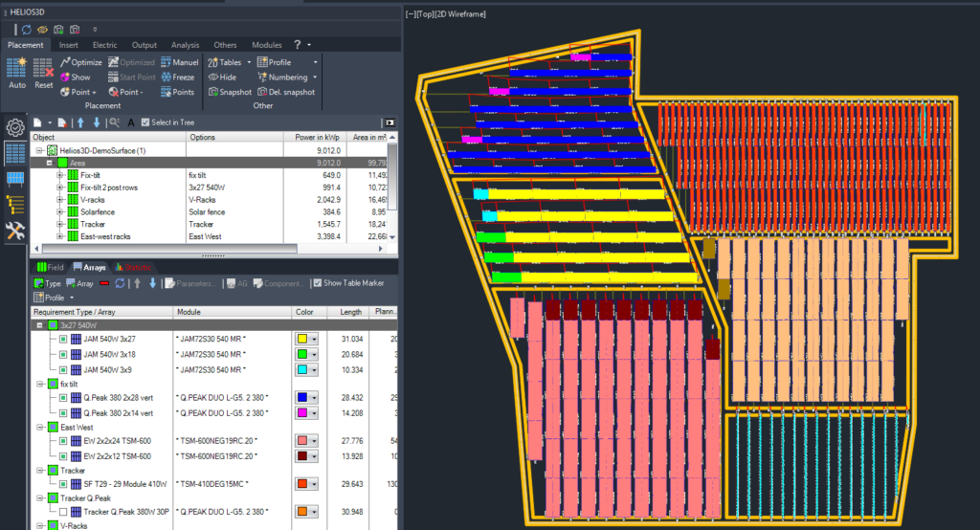Click the Reset placement icon
980x530 pixels.
[x=43, y=73]
